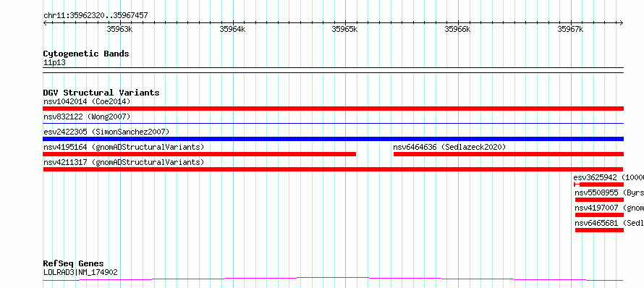The height and width of the screenshot is (288, 644).
Task: Open the LDLRAD3|NM_174902 gene label
Action: point(80,272)
